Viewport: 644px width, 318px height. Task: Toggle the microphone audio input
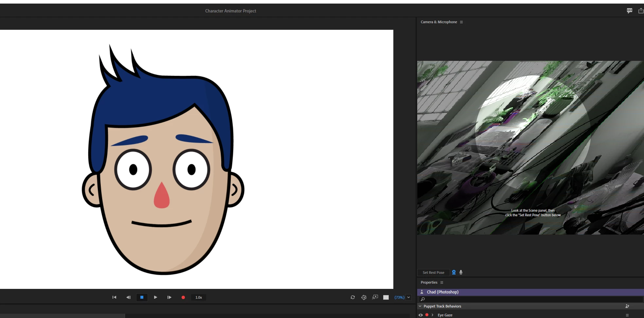tap(461, 272)
